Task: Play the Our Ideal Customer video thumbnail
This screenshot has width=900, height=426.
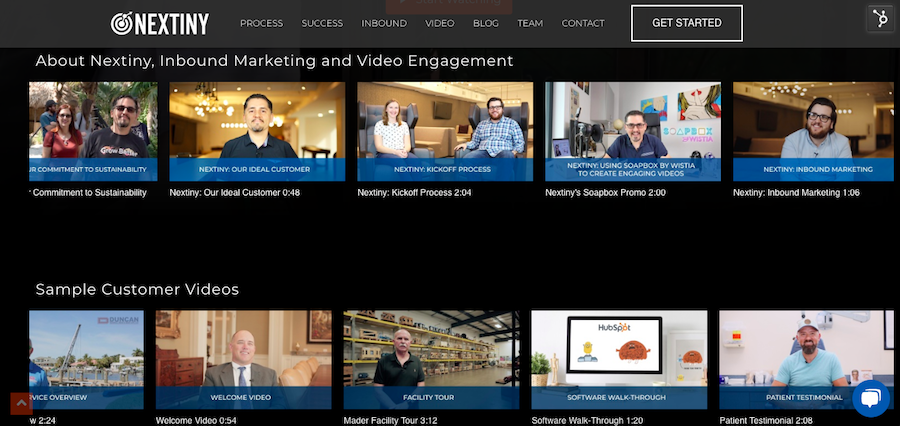Action: pyautogui.click(x=257, y=131)
